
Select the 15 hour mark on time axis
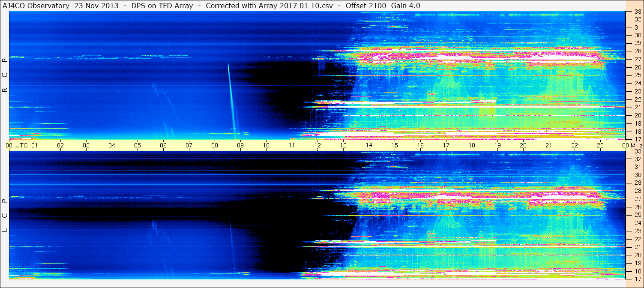pyautogui.click(x=395, y=145)
